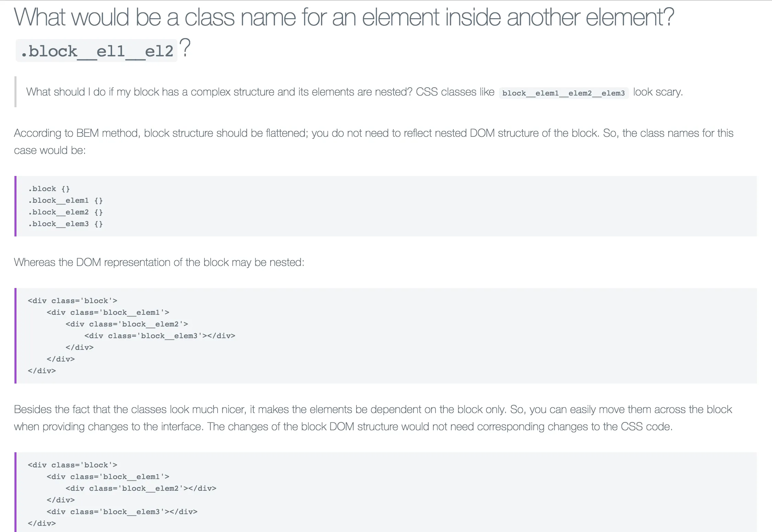Click the paragraph beginning 'According to BEM method'
Viewport: 772px width, 532px height.
click(x=374, y=142)
